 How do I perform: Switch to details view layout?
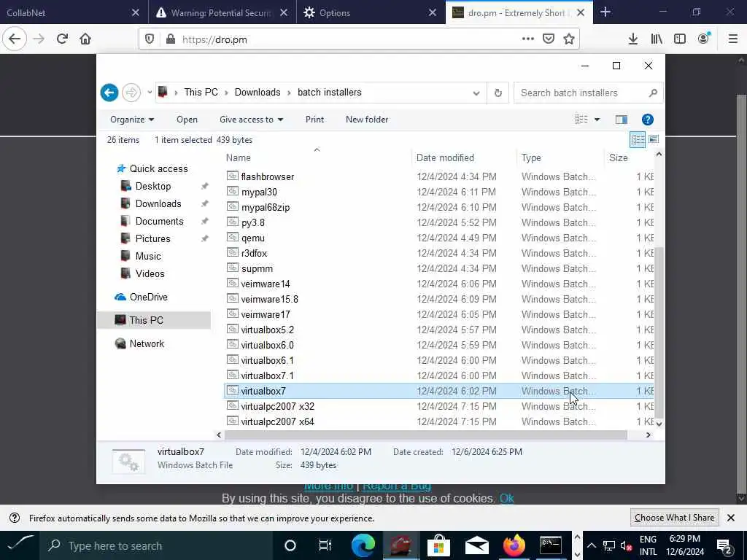638,139
